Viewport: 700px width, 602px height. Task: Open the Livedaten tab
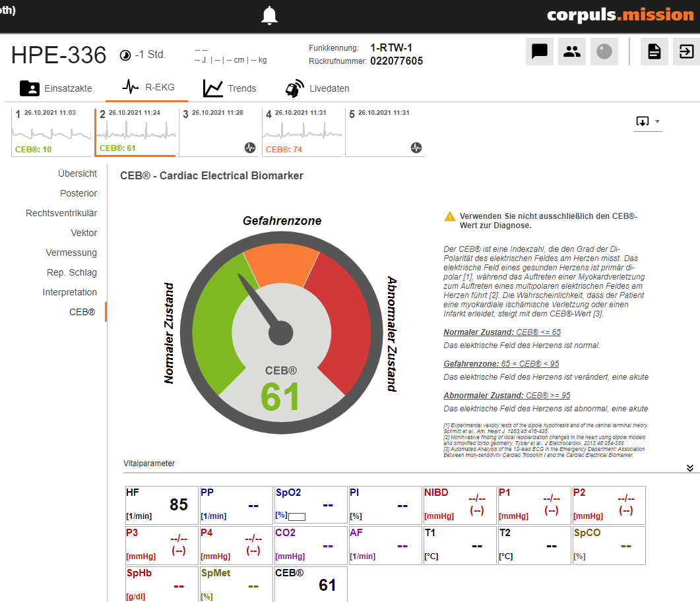click(317, 88)
